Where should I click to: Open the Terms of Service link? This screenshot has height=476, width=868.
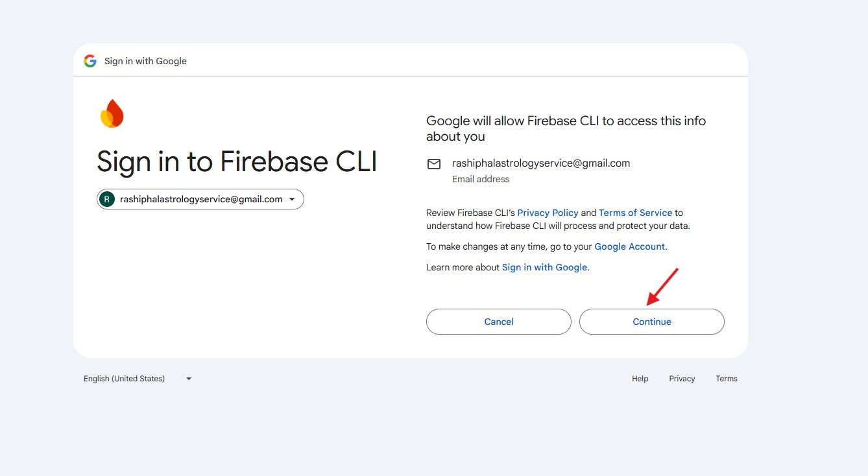pyautogui.click(x=635, y=213)
